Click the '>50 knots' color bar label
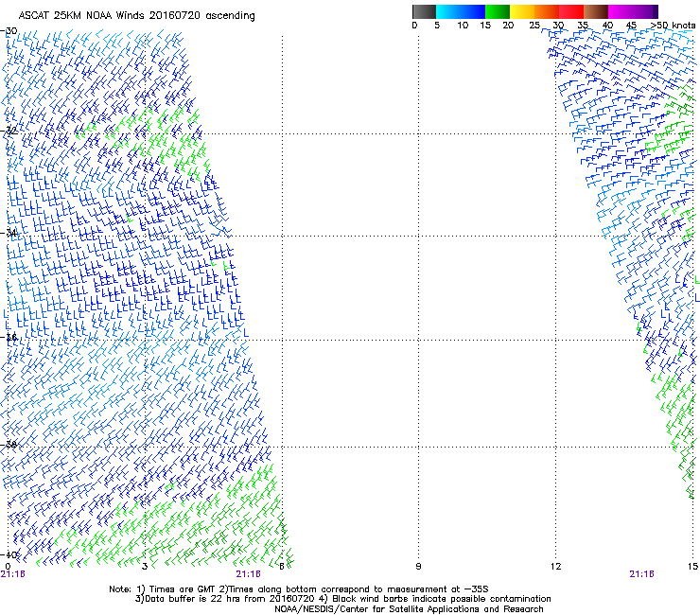Viewport: 700px width, 615px height. coord(673,26)
